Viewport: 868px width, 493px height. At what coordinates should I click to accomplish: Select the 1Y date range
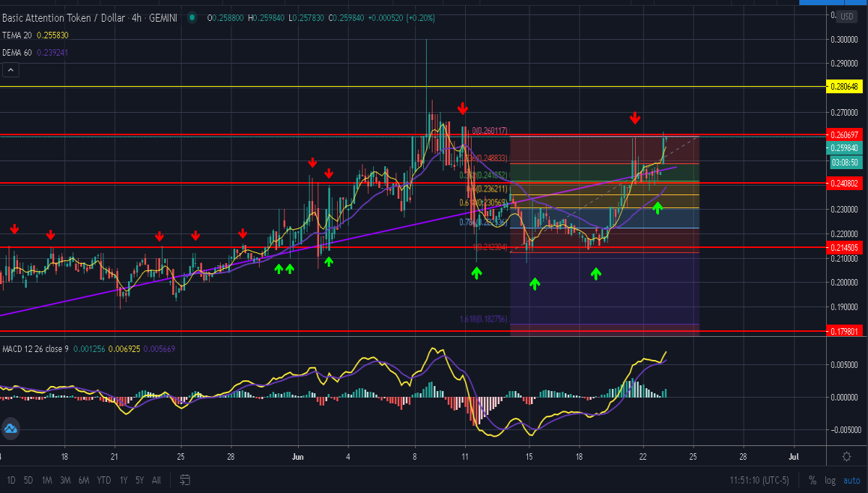pyautogui.click(x=124, y=480)
